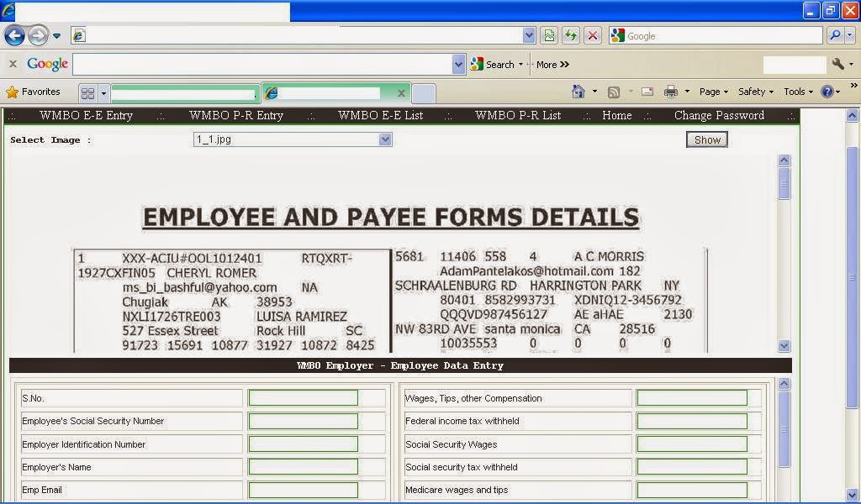Click Wages, Tips, other Compensation field
The width and height of the screenshot is (861, 504).
[692, 398]
